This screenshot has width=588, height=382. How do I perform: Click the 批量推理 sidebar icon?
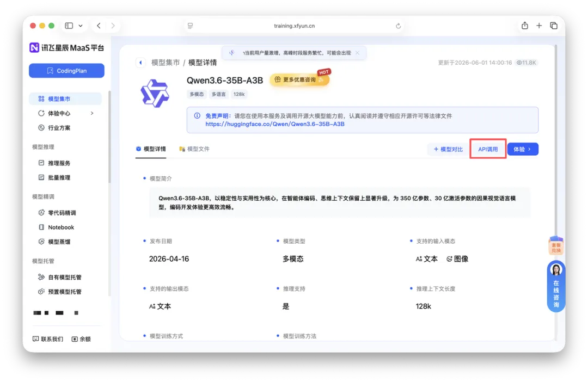pyautogui.click(x=41, y=177)
